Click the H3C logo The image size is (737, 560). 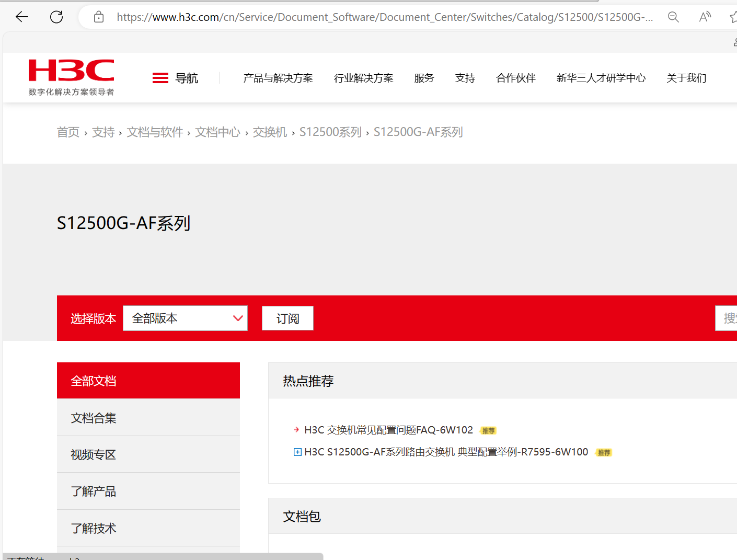(x=71, y=77)
